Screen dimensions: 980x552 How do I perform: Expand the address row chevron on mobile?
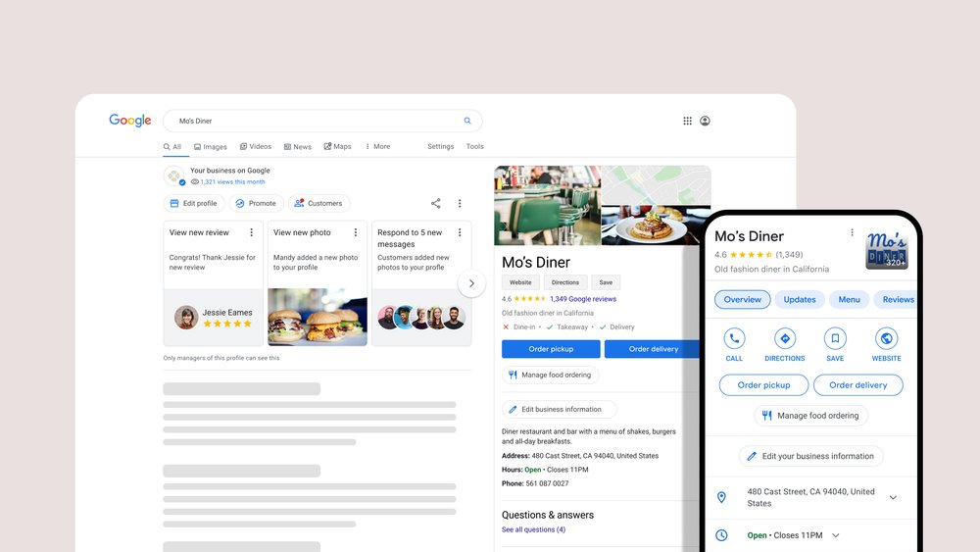(893, 497)
